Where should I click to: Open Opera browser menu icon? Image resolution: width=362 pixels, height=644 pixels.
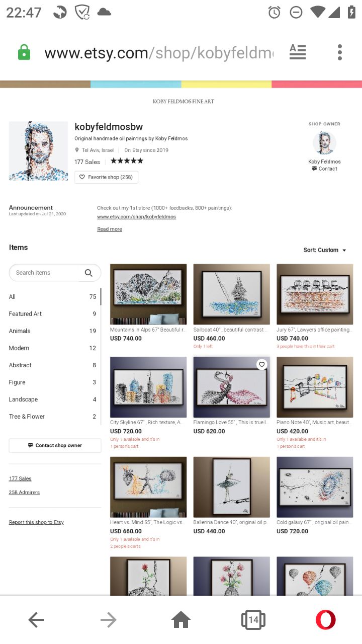pos(325,620)
